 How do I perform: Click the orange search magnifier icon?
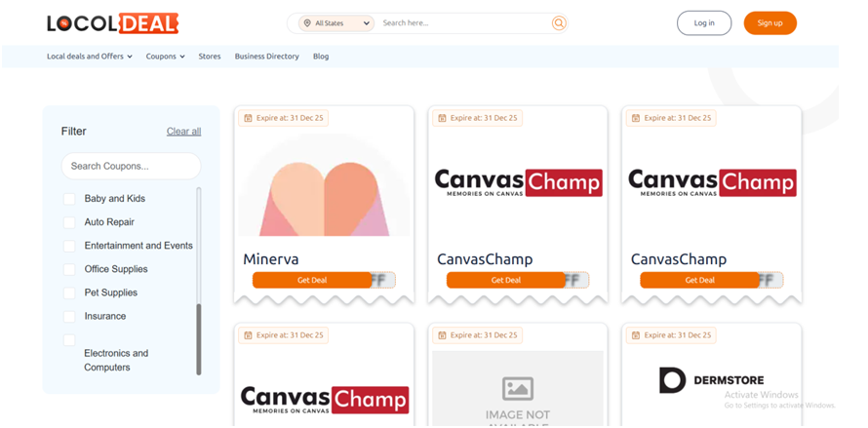point(559,22)
